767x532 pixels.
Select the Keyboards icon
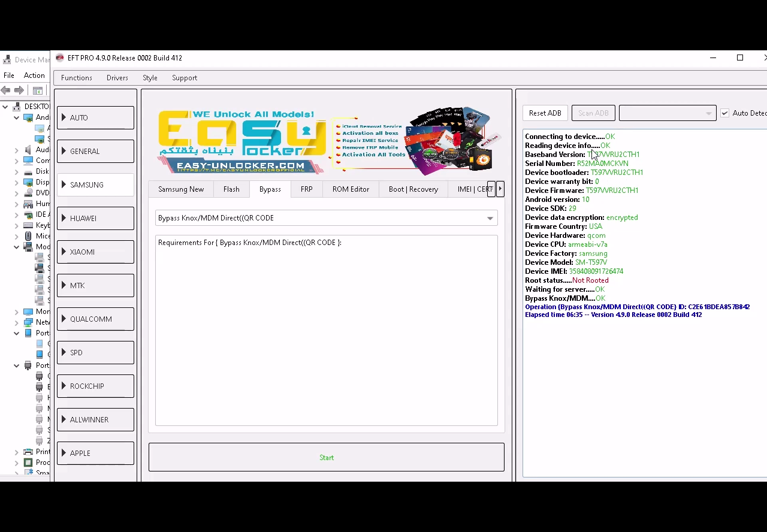[28, 225]
